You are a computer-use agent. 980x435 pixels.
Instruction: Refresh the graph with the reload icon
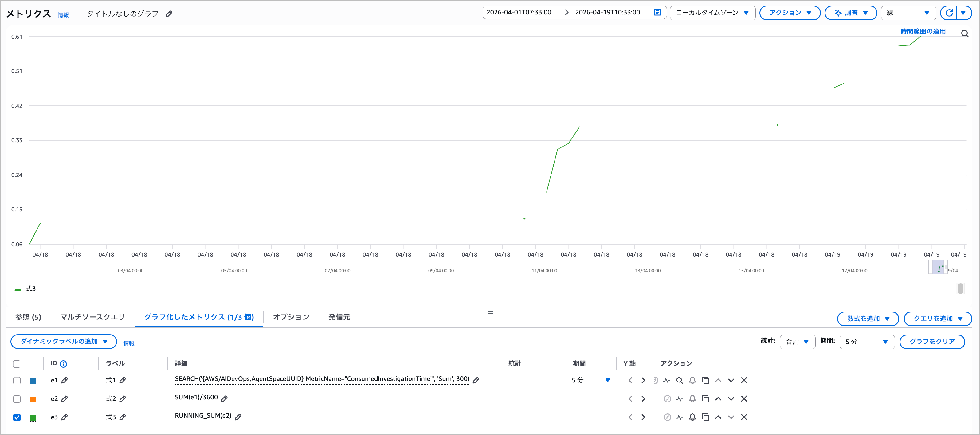point(949,13)
